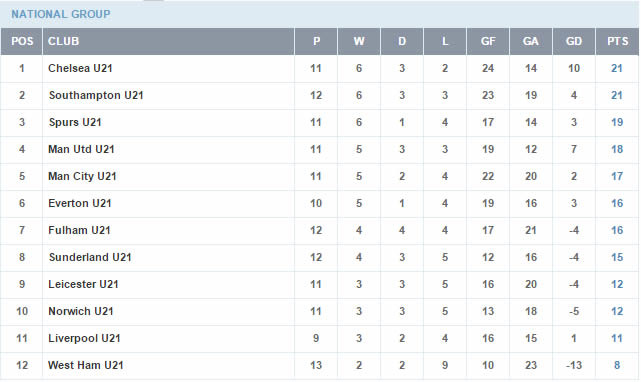Open Chelsea U21 club link
The width and height of the screenshot is (641, 382).
[80, 68]
